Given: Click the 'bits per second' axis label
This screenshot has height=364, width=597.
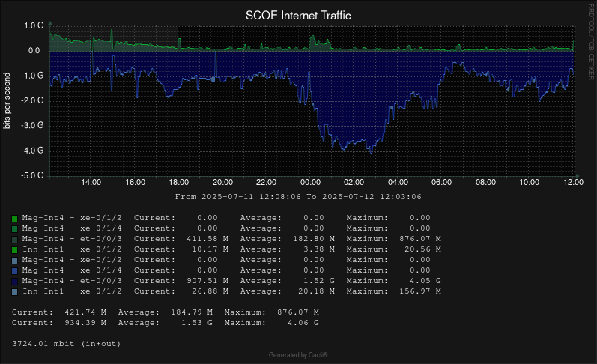Looking at the screenshot, I should click(x=7, y=101).
